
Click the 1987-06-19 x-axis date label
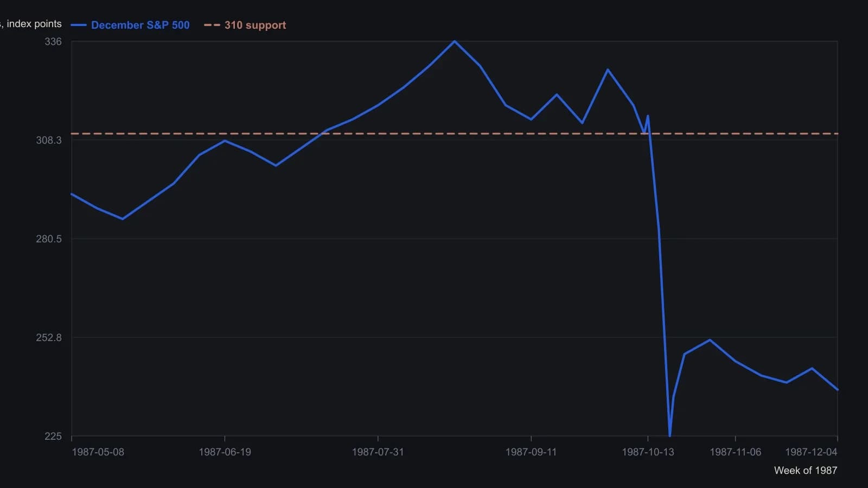[x=225, y=452]
